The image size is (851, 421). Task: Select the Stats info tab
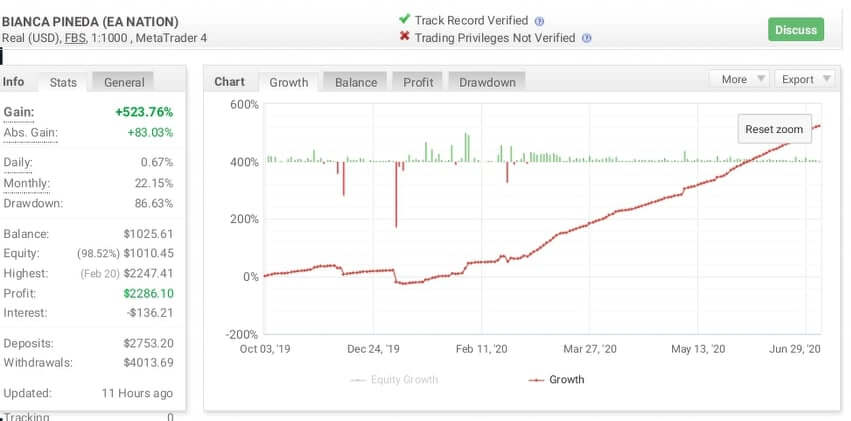point(63,82)
